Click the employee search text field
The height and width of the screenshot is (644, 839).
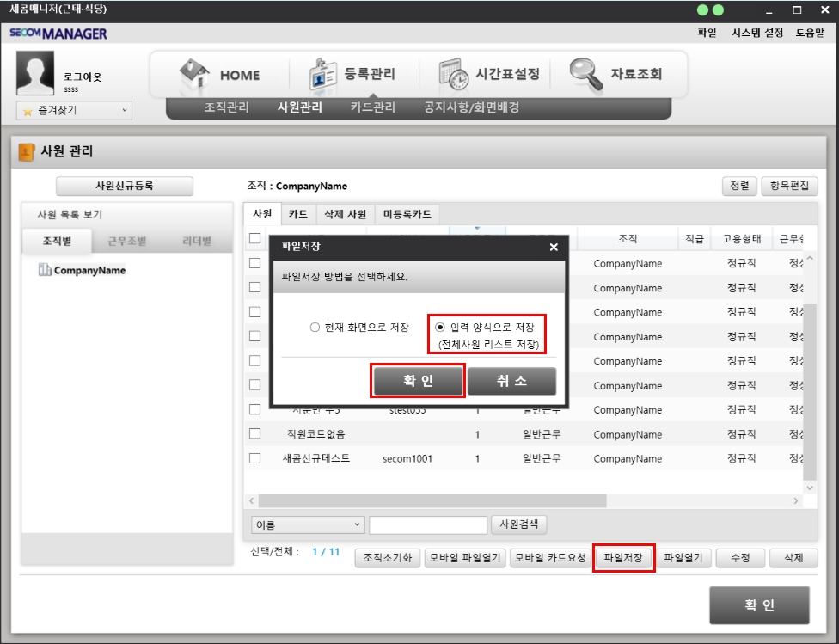pyautogui.click(x=428, y=524)
